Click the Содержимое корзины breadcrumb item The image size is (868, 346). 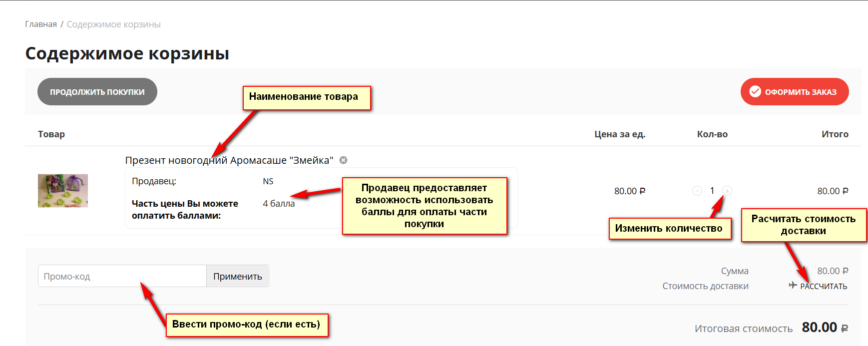coord(113,24)
